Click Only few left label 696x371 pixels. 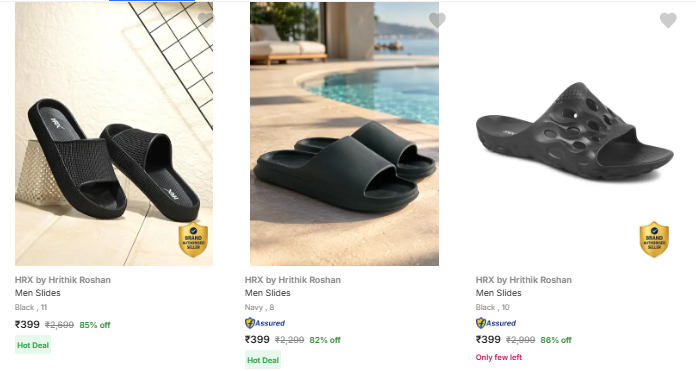coord(499,357)
